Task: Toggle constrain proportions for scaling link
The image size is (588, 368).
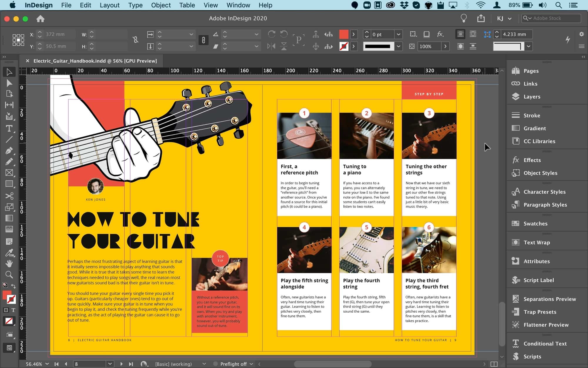Action: coord(203,40)
